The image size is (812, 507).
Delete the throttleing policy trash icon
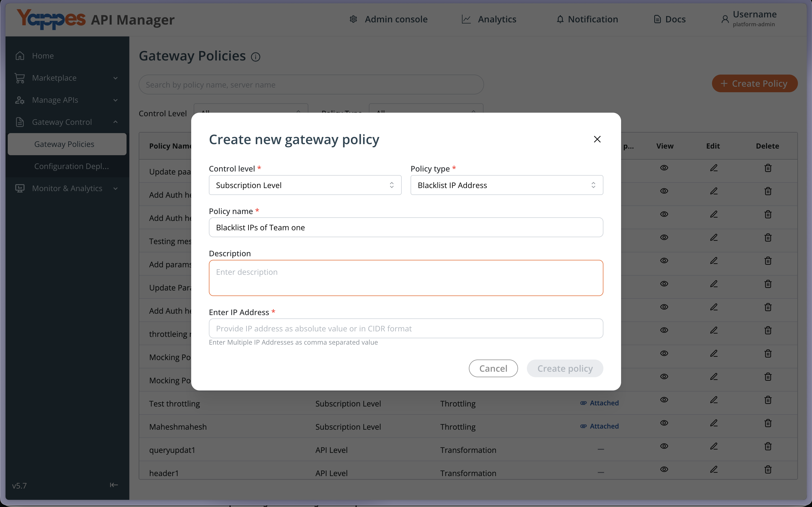tap(768, 330)
